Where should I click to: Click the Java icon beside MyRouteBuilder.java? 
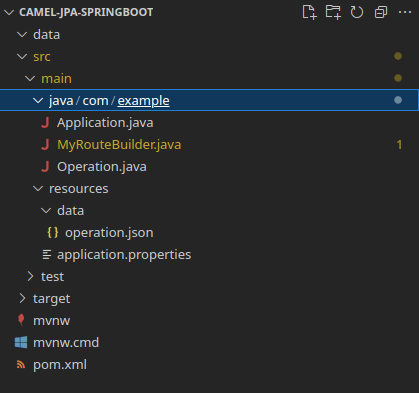pos(45,145)
